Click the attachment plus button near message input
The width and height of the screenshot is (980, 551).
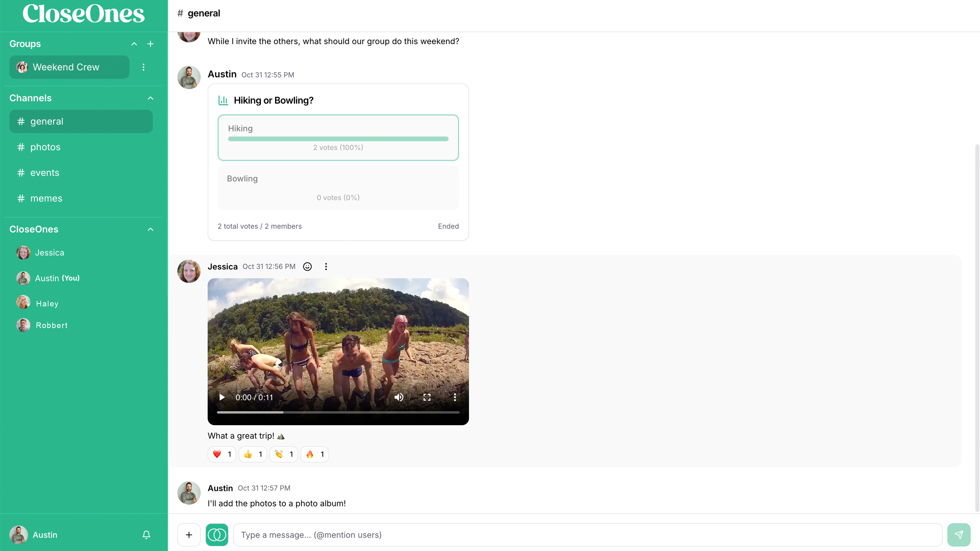click(189, 534)
